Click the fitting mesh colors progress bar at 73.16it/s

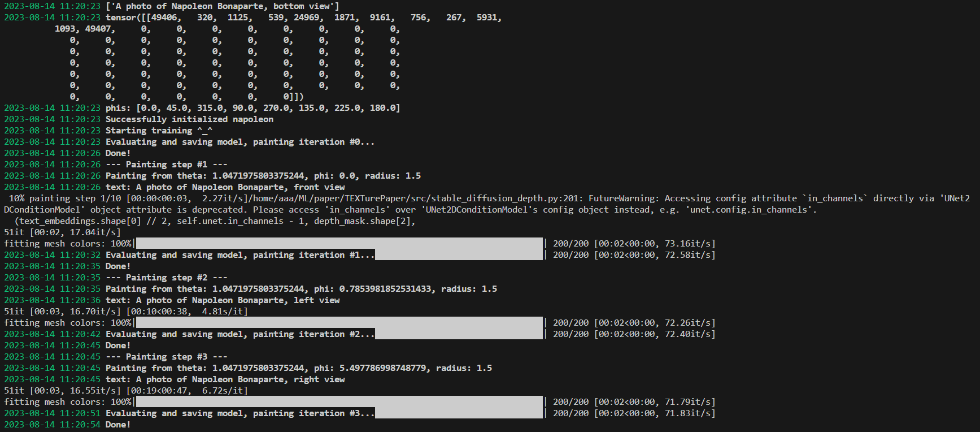click(x=339, y=244)
